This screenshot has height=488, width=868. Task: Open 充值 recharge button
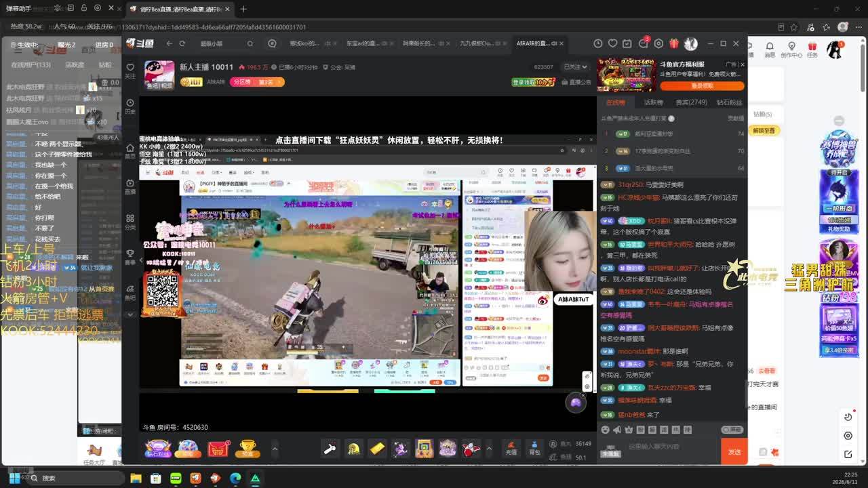(511, 448)
